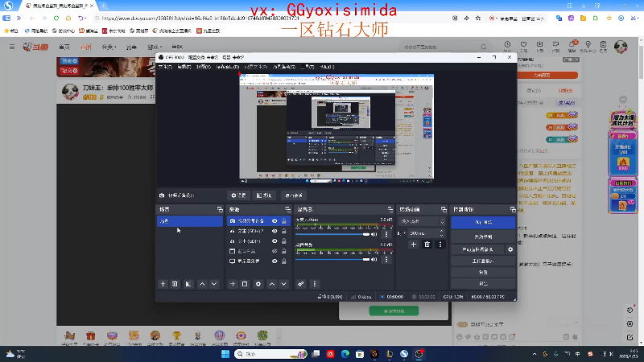Screen dimensions: 644x362
Task: Open the OBS Edit menu
Action: (184, 67)
